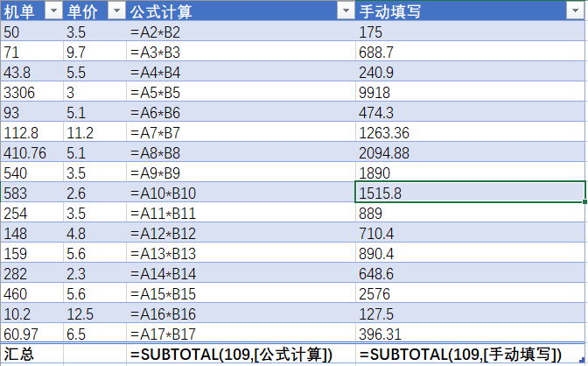Select cell containing formula =A15*B15
Viewport: 588px width, 366px height.
241,293
